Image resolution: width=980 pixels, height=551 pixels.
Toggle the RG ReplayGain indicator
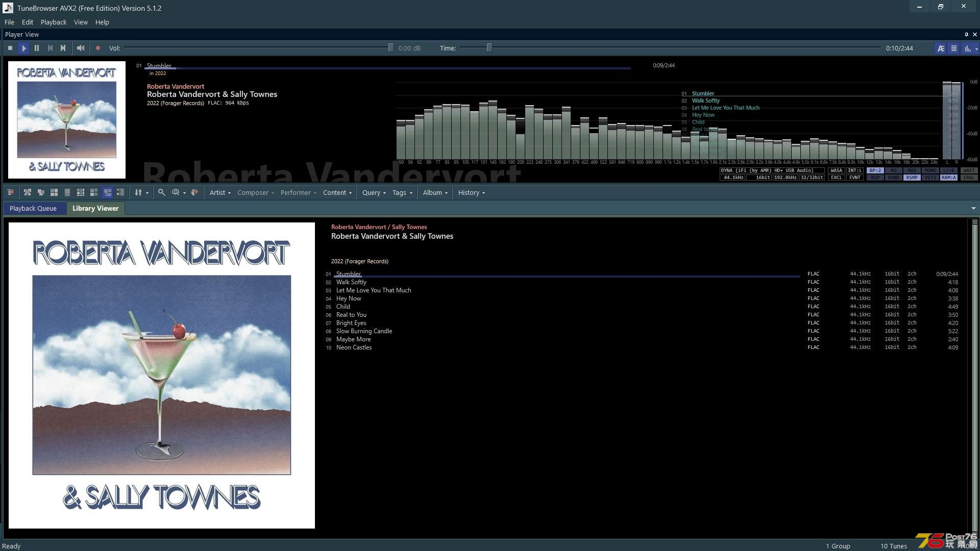(x=894, y=170)
